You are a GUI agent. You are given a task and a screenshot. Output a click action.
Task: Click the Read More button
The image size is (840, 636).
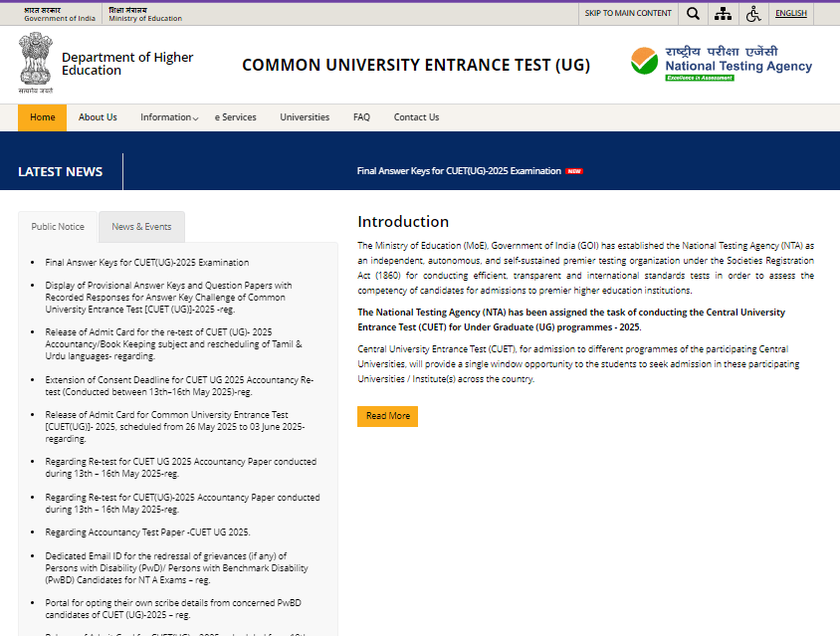(x=387, y=416)
